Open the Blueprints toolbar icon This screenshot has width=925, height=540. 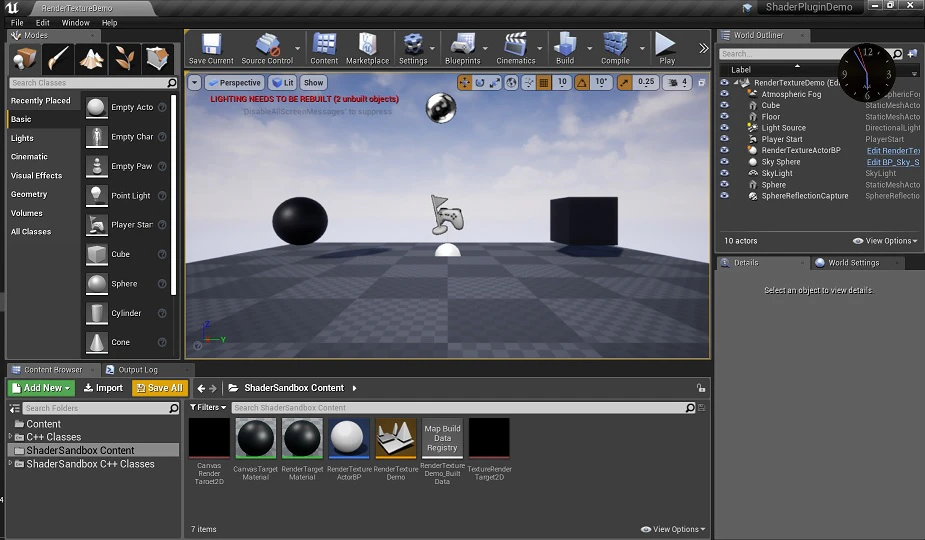coord(462,44)
